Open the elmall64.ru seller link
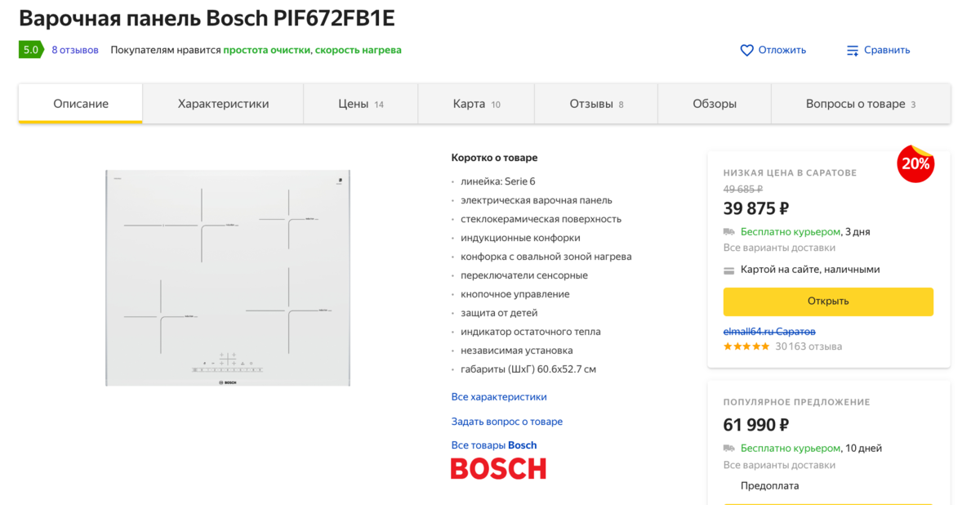 pos(769,331)
